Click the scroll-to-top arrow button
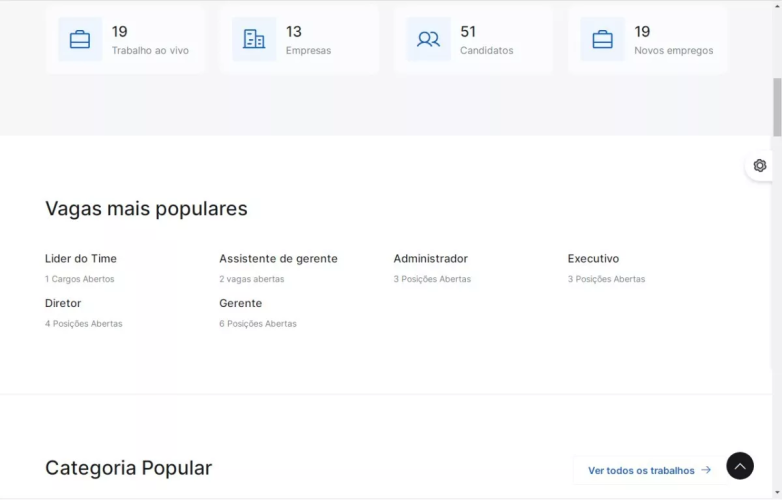782x500 pixels. coord(739,466)
